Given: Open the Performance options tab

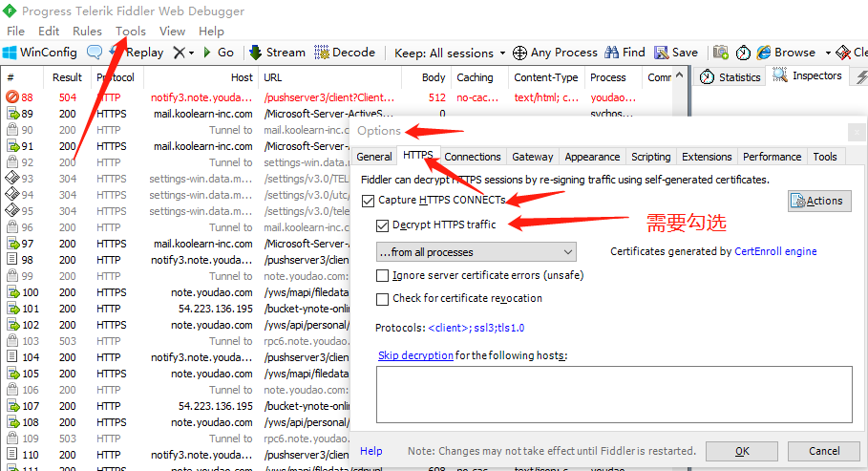Looking at the screenshot, I should pyautogui.click(x=773, y=157).
